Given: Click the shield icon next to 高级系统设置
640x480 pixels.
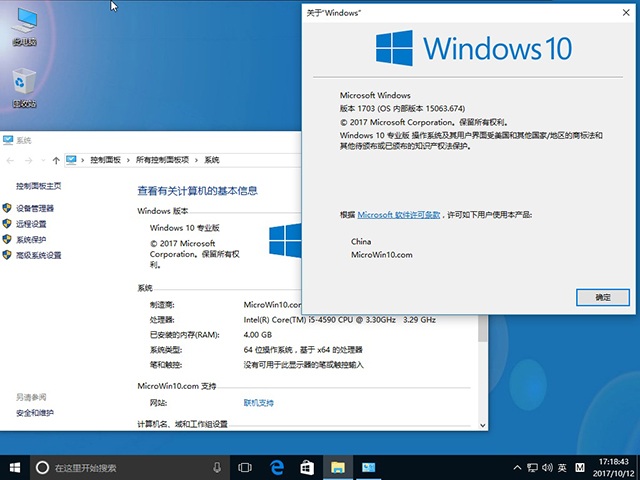Looking at the screenshot, I should coord(7,255).
